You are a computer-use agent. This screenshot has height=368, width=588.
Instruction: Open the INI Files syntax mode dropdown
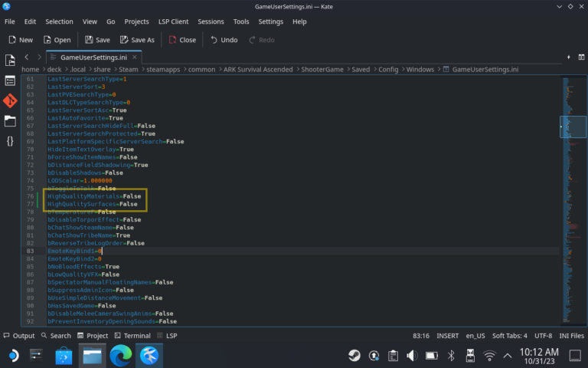[573, 336]
